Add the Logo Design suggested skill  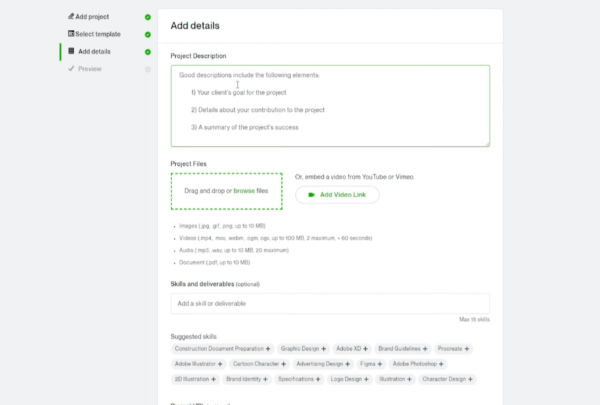pyautogui.click(x=349, y=379)
